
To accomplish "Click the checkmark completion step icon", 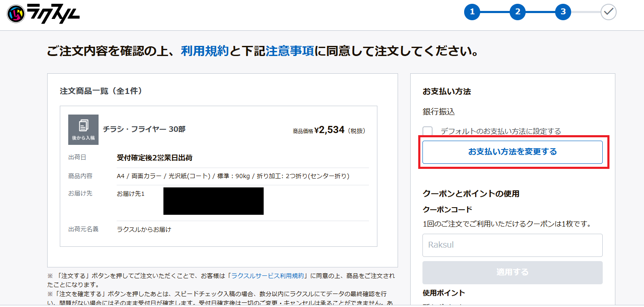I will tap(608, 12).
